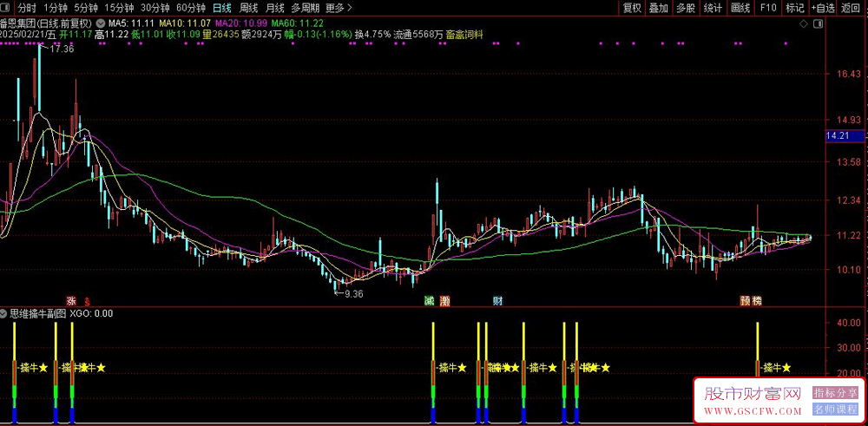Image resolution: width=868 pixels, height=426 pixels.
Task: Click the 财 financial report marker icon
Action: click(497, 300)
